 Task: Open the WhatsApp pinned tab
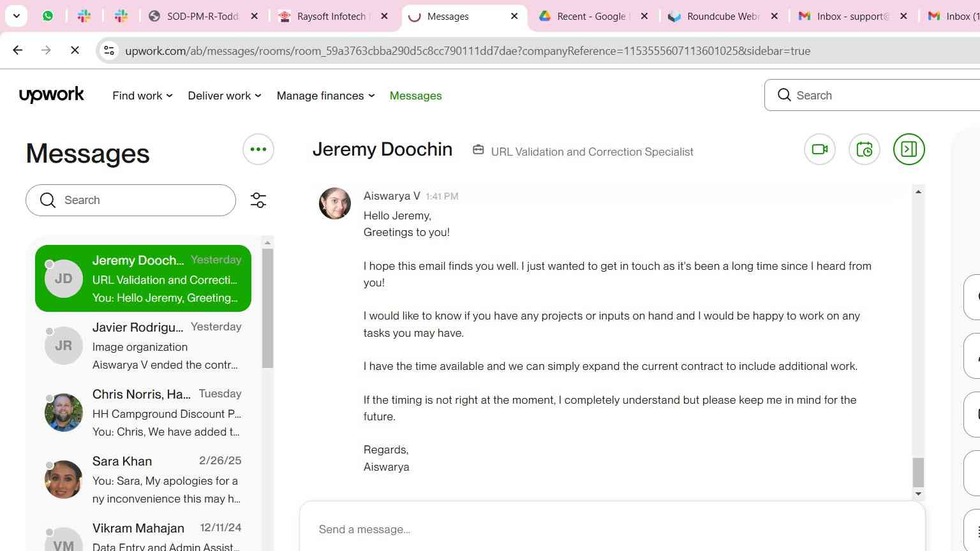48,16
